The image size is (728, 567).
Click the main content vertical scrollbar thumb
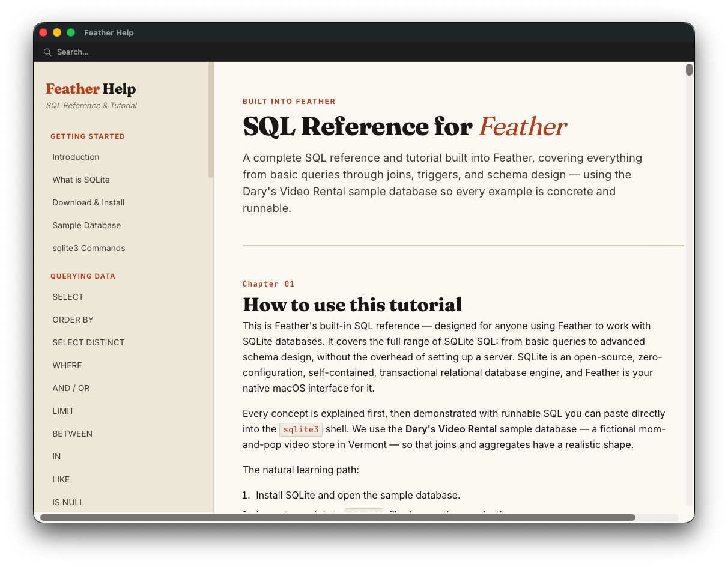click(x=689, y=70)
